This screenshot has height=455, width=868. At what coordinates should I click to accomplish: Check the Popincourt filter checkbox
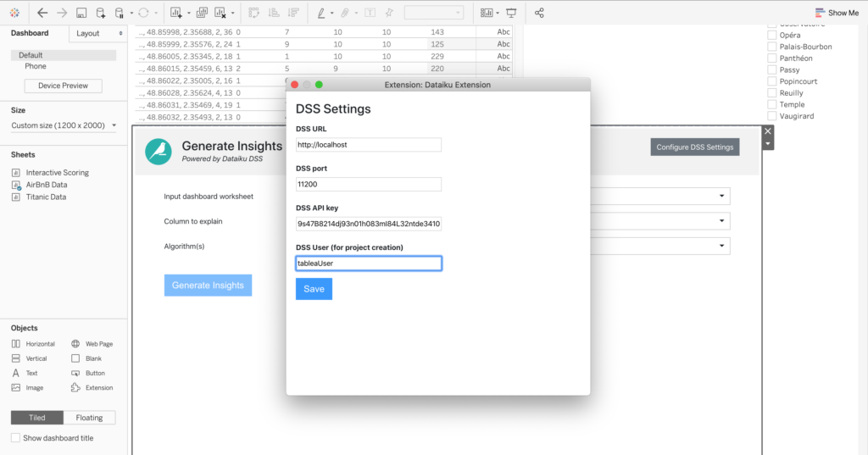[x=771, y=81]
